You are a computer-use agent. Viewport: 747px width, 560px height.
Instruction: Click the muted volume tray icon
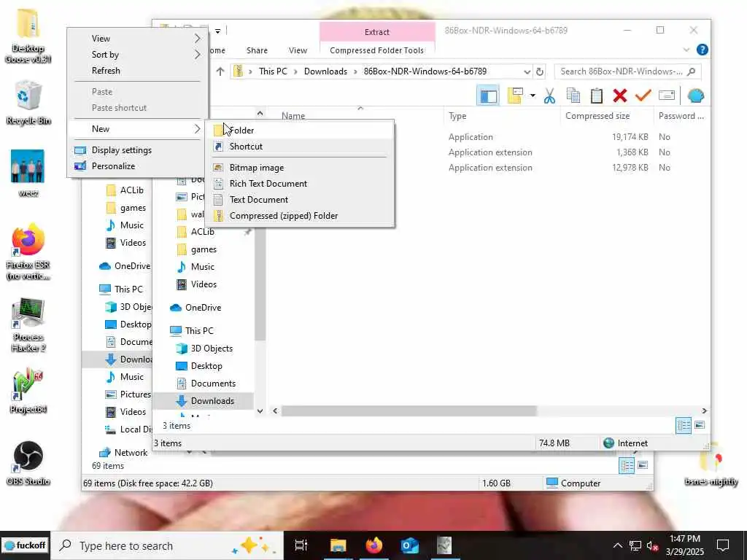pyautogui.click(x=652, y=545)
